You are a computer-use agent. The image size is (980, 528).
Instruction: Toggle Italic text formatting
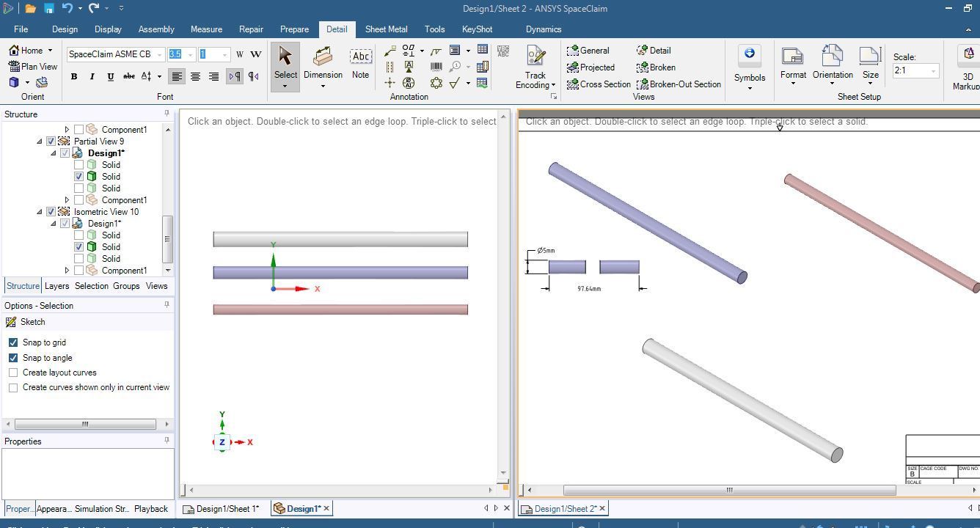pos(92,76)
